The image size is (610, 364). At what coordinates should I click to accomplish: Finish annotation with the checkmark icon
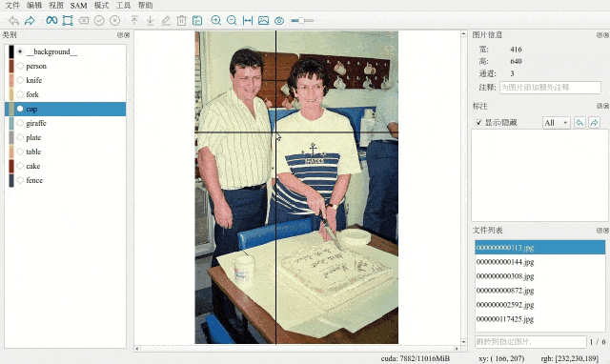[x=99, y=21]
